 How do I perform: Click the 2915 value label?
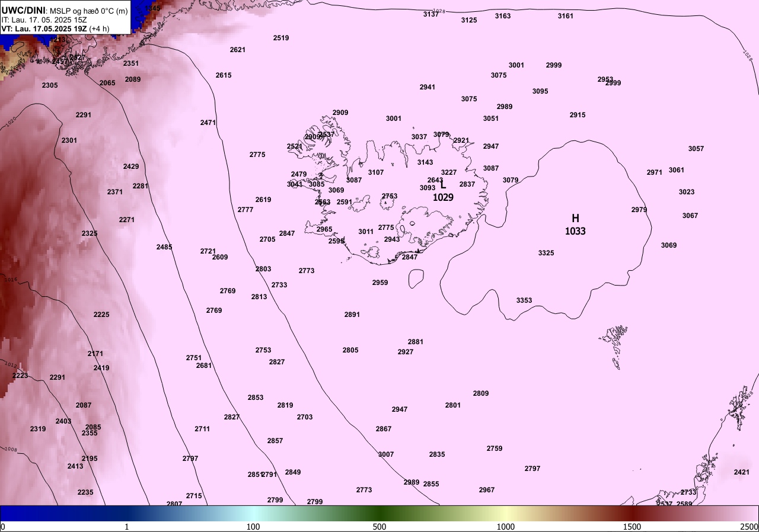coord(578,115)
